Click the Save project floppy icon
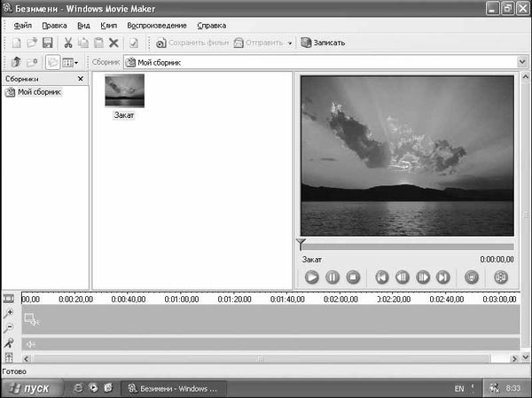 [48, 43]
